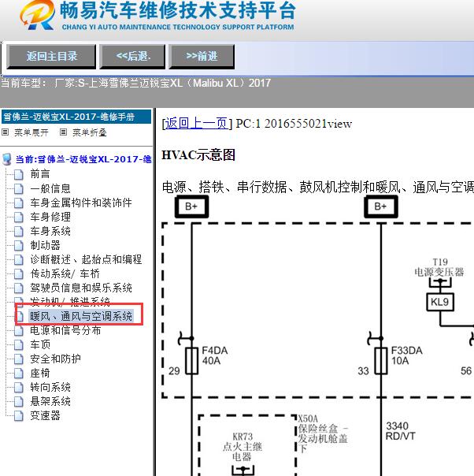Collapse all menus via 菜单折叠
The height and width of the screenshot is (476, 474).
(90, 132)
